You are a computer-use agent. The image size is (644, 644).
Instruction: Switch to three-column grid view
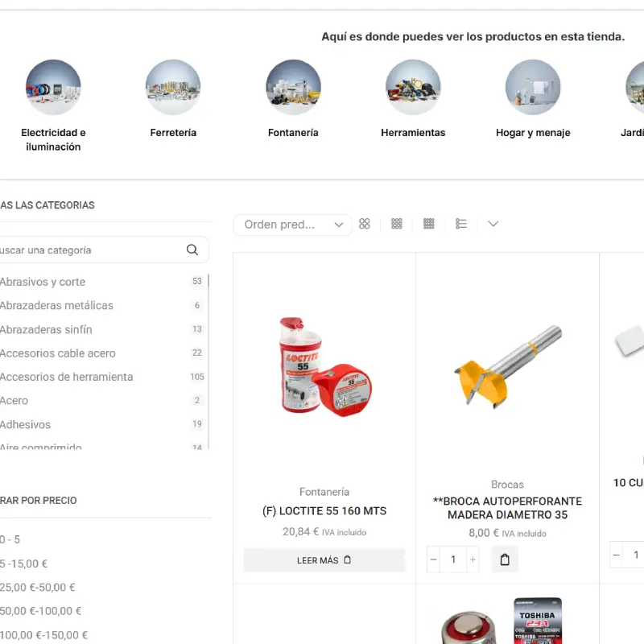[x=397, y=224]
